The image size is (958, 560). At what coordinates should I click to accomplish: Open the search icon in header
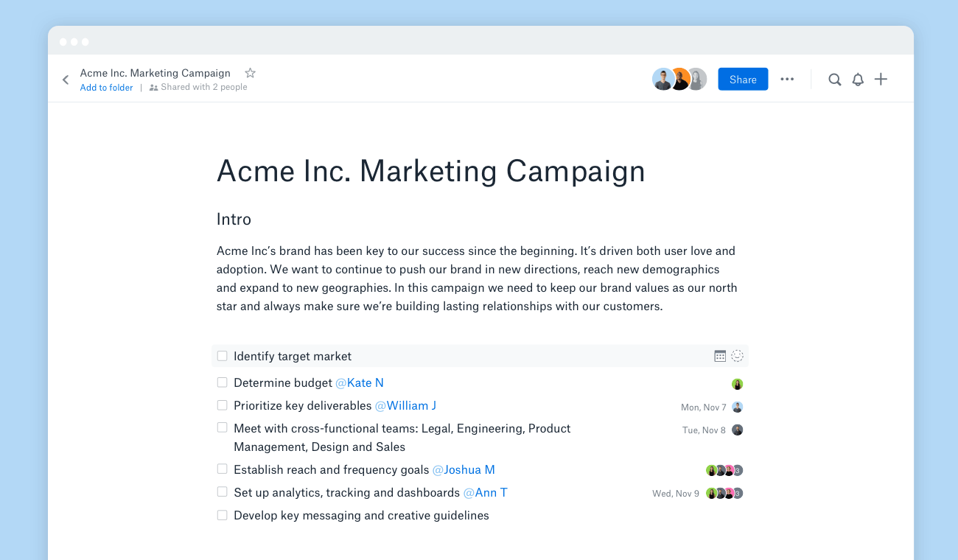[x=834, y=80]
